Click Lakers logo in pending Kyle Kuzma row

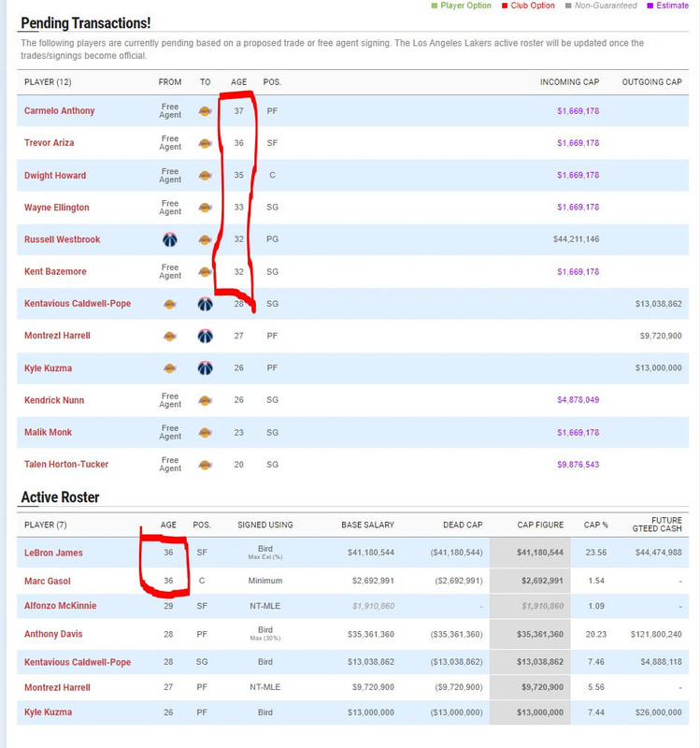[x=170, y=368]
